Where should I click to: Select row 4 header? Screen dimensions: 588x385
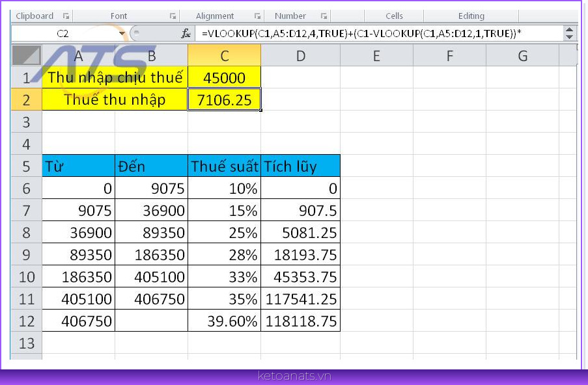(26, 144)
